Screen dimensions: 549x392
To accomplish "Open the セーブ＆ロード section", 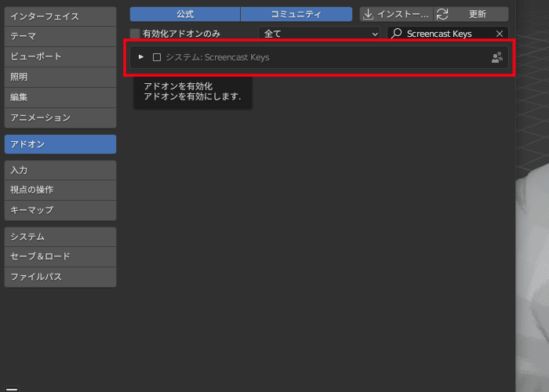I will pyautogui.click(x=60, y=256).
